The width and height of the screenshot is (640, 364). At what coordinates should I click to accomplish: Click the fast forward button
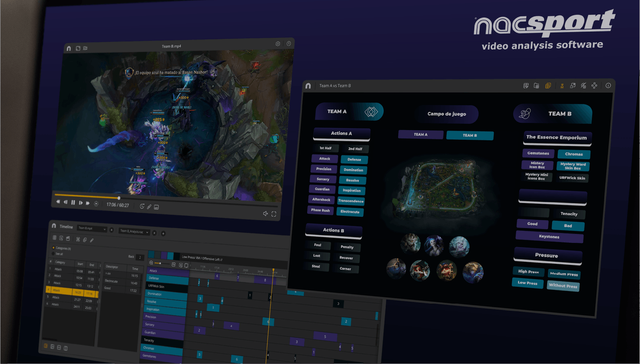pyautogui.click(x=88, y=203)
